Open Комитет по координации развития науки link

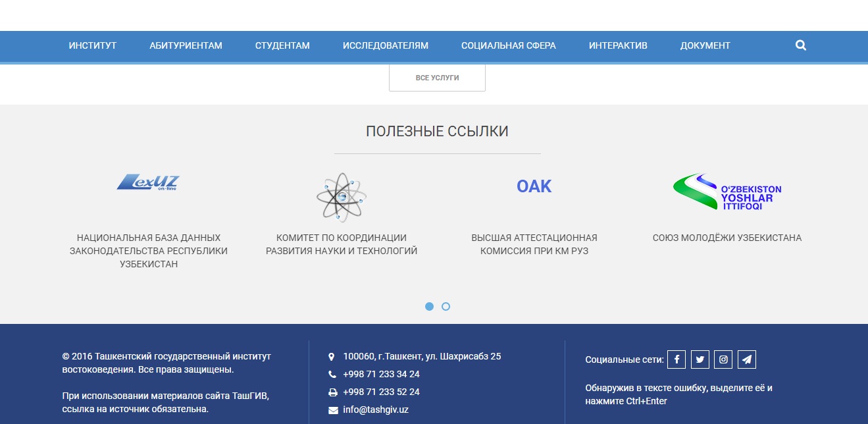coord(342,244)
